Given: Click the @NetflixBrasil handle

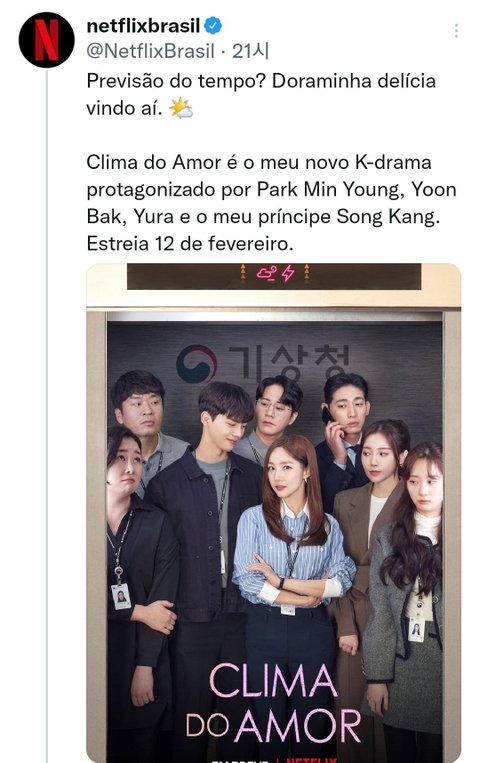Looking at the screenshot, I should [150, 51].
